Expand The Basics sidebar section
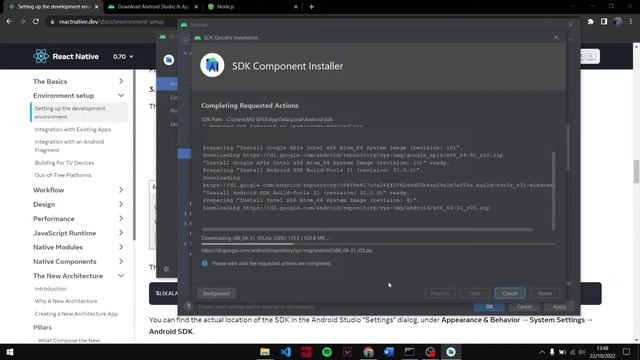Viewport: 640px width, 360px height. (x=121, y=81)
